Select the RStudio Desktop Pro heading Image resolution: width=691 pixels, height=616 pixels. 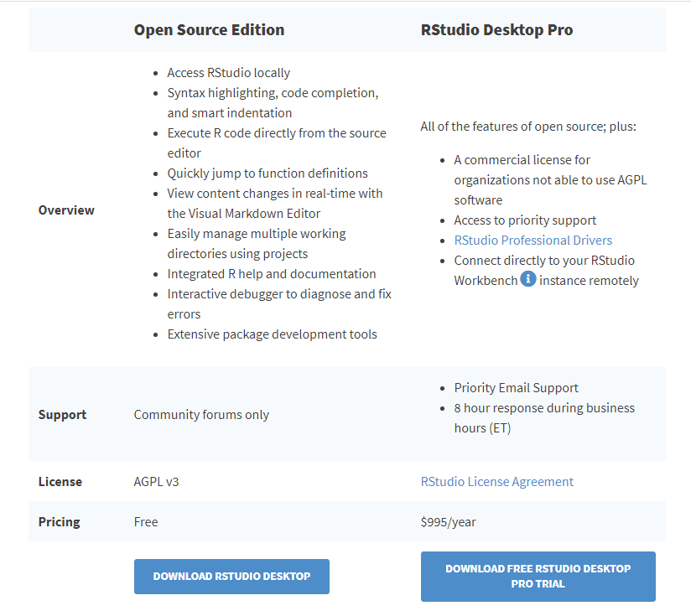tap(496, 30)
